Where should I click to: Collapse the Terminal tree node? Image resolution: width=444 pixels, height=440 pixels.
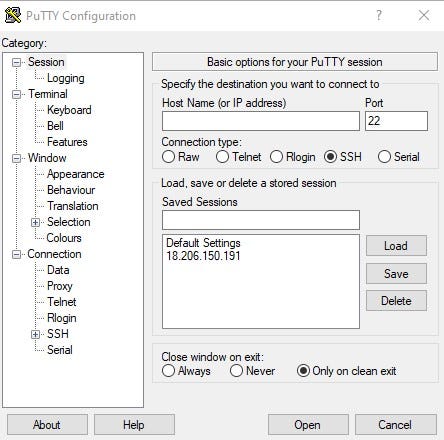click(x=16, y=94)
